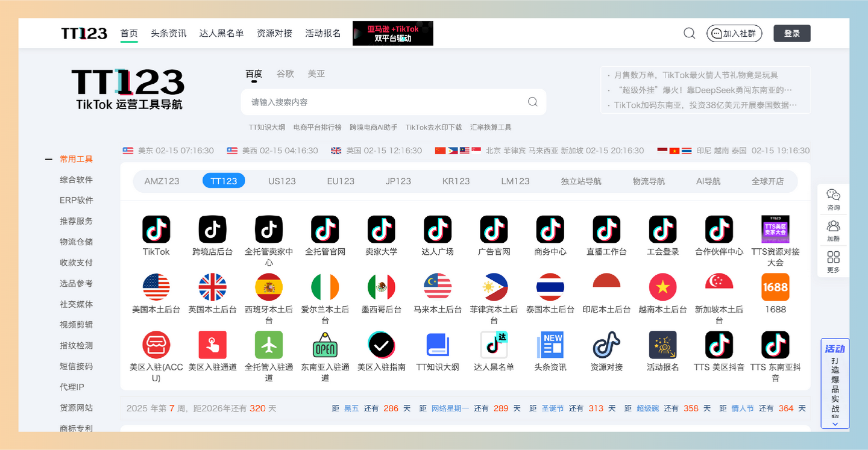
Task: Select the 卖家大学 icon
Action: coord(380,230)
